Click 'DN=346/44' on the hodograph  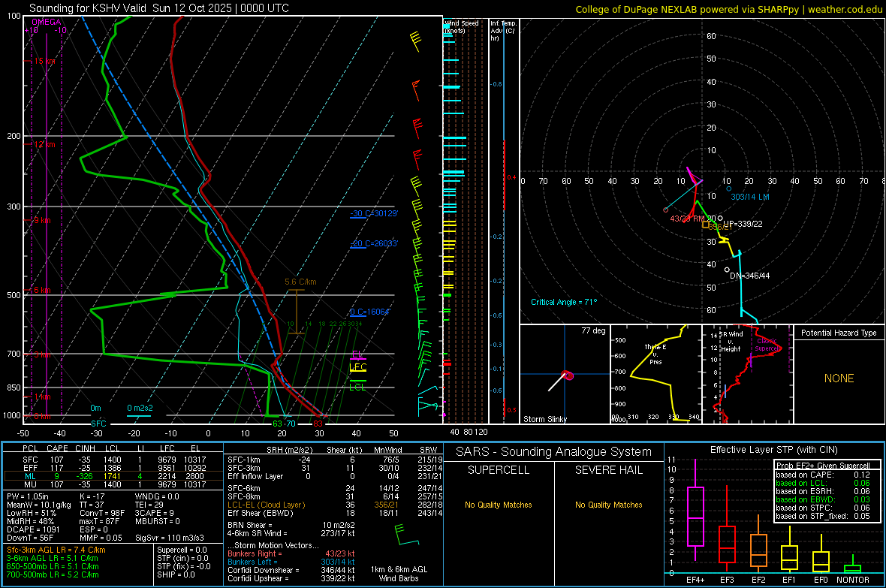click(750, 276)
